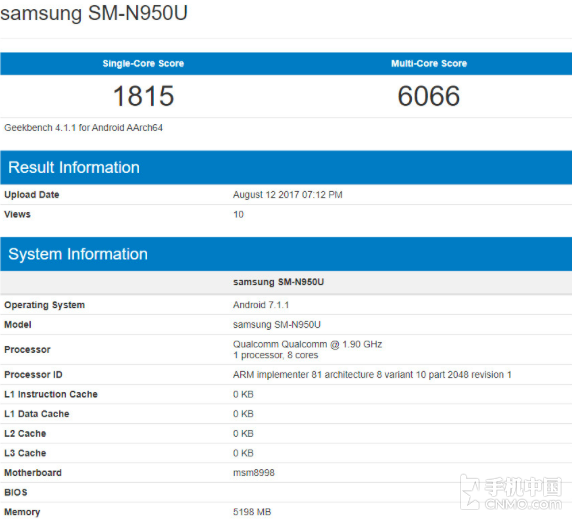
Task: Click the Processor row label
Action: tap(27, 350)
